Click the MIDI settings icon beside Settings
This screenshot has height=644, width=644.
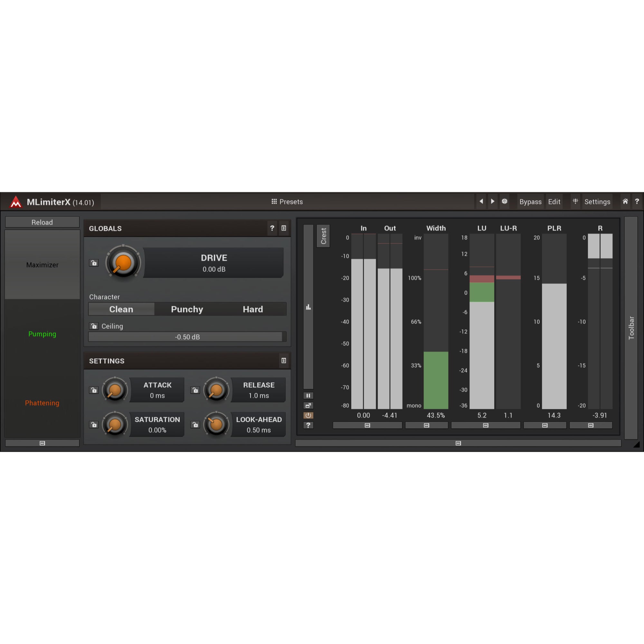pyautogui.click(x=575, y=201)
